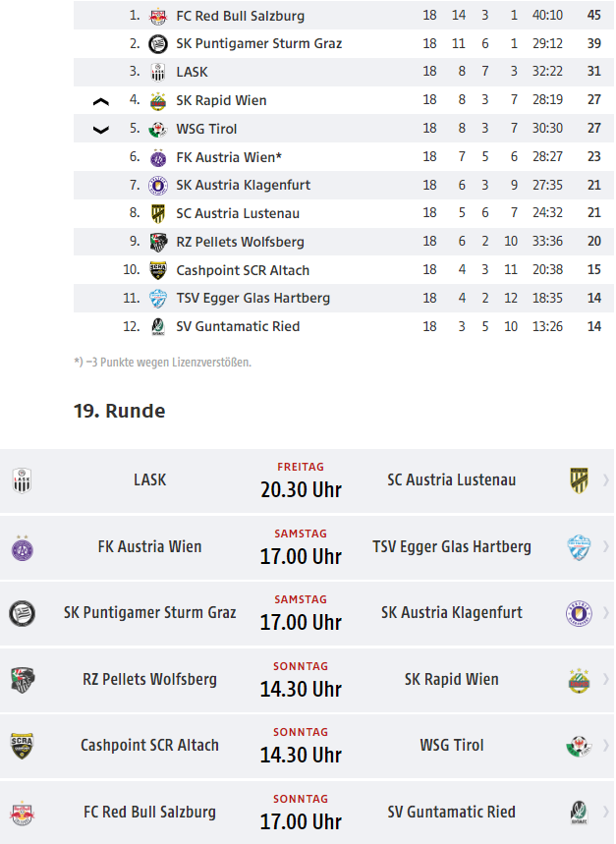Click the FC Red Bull Salzburg logo in table
The width and height of the screenshot is (616, 844).
point(157,16)
